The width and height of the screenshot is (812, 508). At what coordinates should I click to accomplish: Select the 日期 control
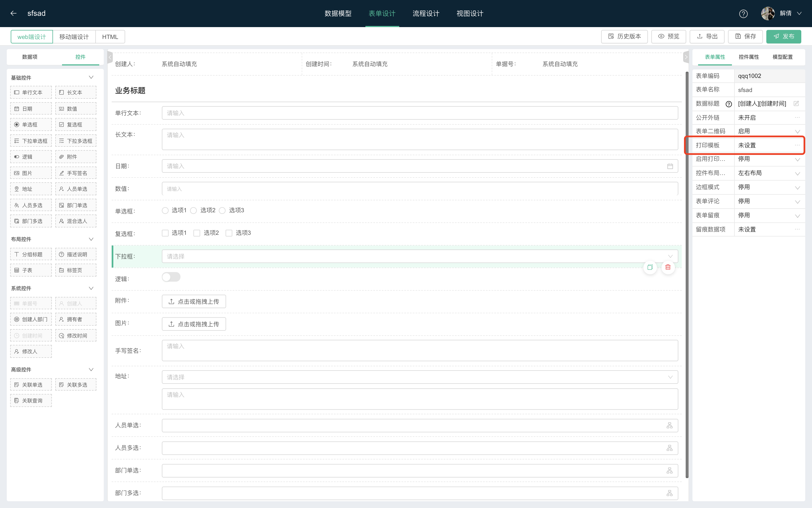31,109
